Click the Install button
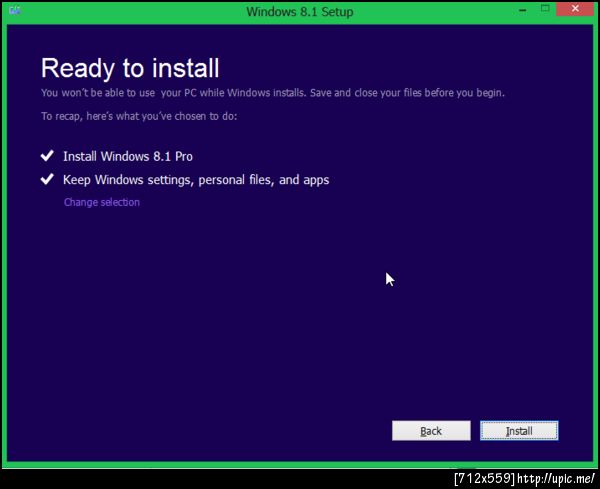The width and height of the screenshot is (600, 489). pyautogui.click(x=519, y=431)
